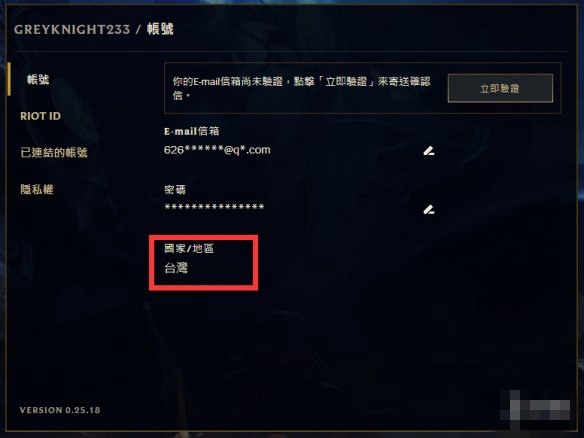Click the pencil icon beside the password
584x438 pixels.
point(429,209)
